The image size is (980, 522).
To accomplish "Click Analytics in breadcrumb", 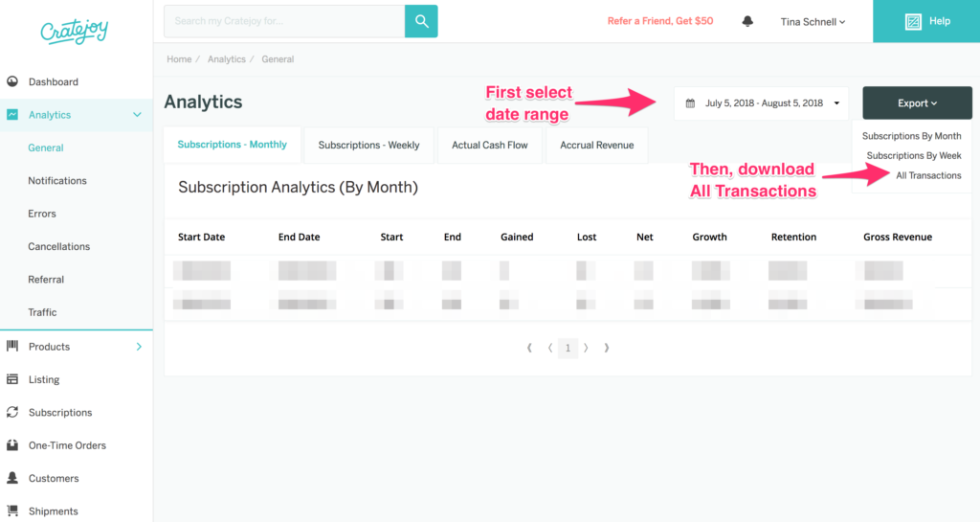I will pos(226,59).
